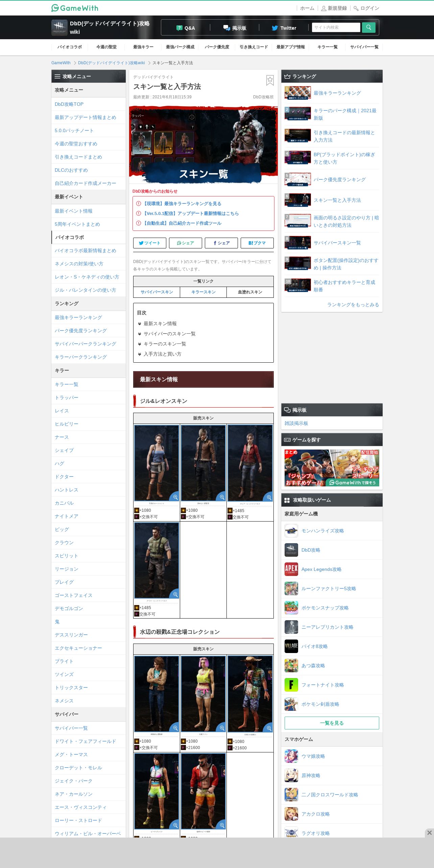Open 今週の聖堂 nav menu item
The height and width of the screenshot is (868, 434).
(106, 47)
